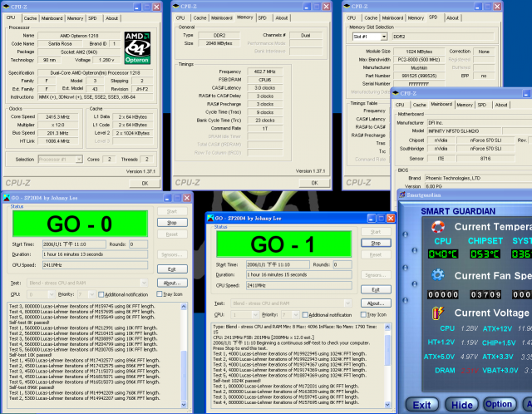Click the chipset temperature 053°C readout

pyautogui.click(x=485, y=254)
